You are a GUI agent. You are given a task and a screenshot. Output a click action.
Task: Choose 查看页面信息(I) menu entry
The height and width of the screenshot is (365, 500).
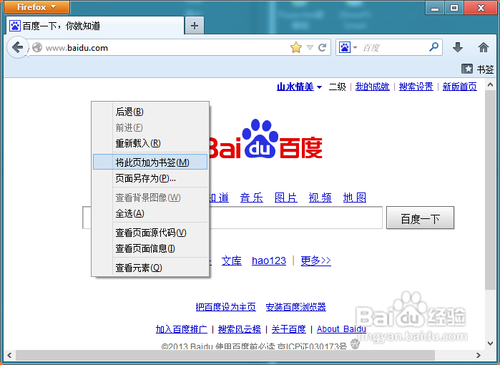[x=150, y=248]
